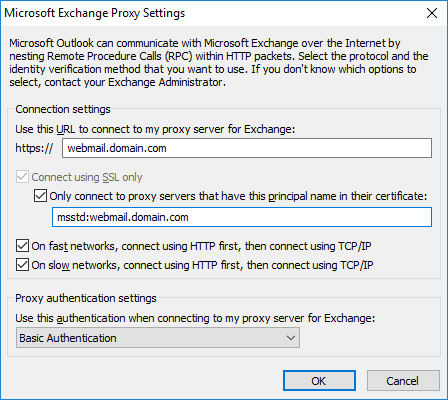
Task: Dismiss the dialog with Cancel
Action: pyautogui.click(x=403, y=380)
